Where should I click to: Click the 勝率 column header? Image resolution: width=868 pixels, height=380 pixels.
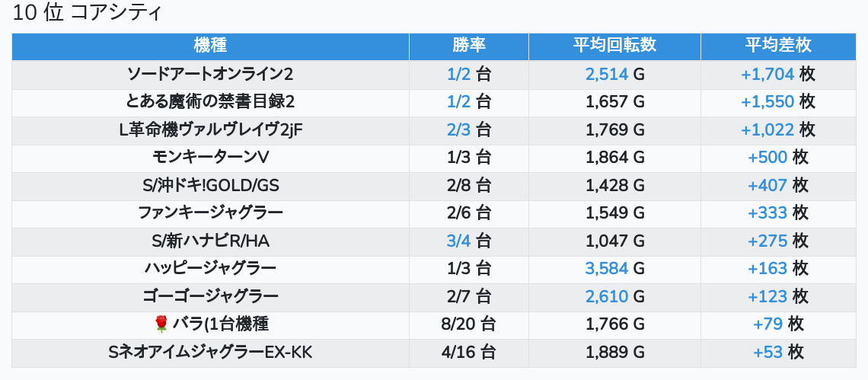tap(469, 46)
